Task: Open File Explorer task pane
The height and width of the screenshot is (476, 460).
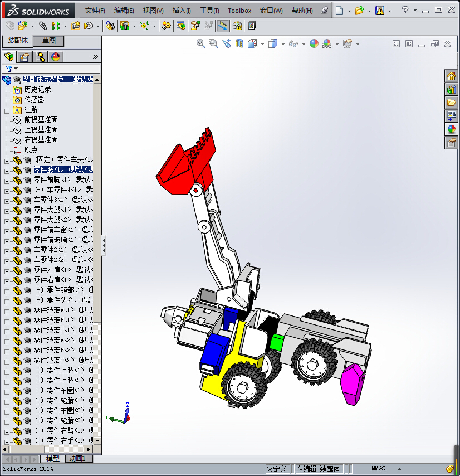Action: coord(451,103)
